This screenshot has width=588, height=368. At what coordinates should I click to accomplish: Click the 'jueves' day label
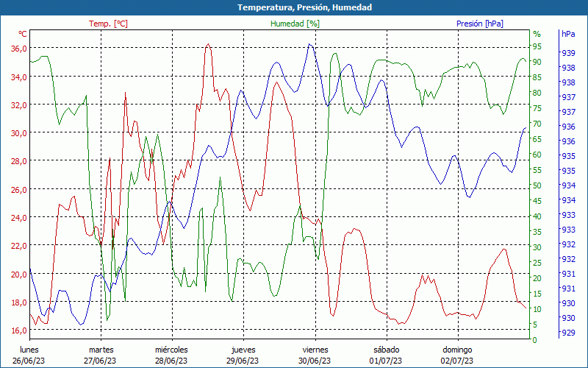coord(243,350)
